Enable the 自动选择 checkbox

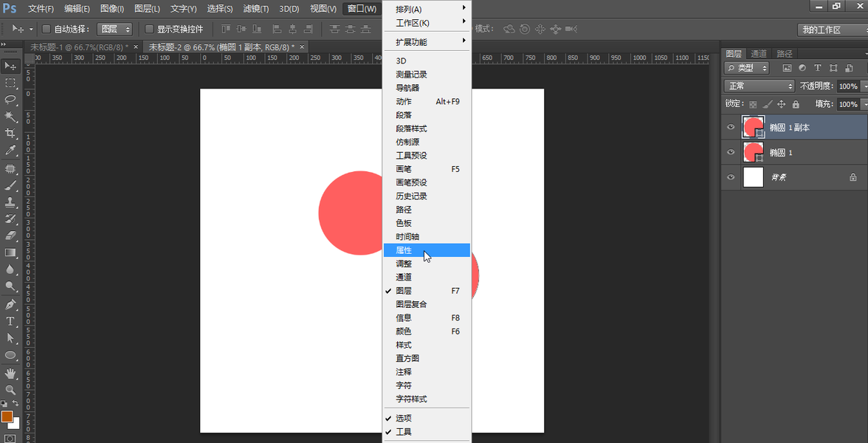point(46,29)
